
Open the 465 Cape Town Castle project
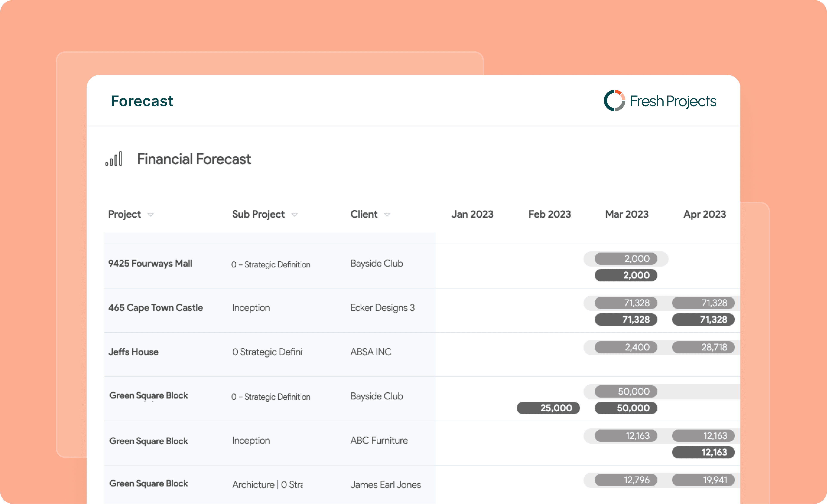tap(155, 308)
